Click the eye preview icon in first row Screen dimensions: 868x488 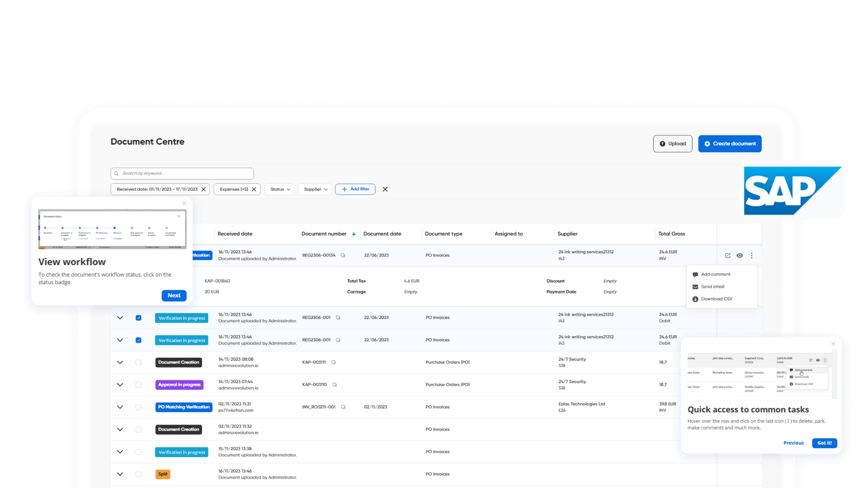coord(740,256)
